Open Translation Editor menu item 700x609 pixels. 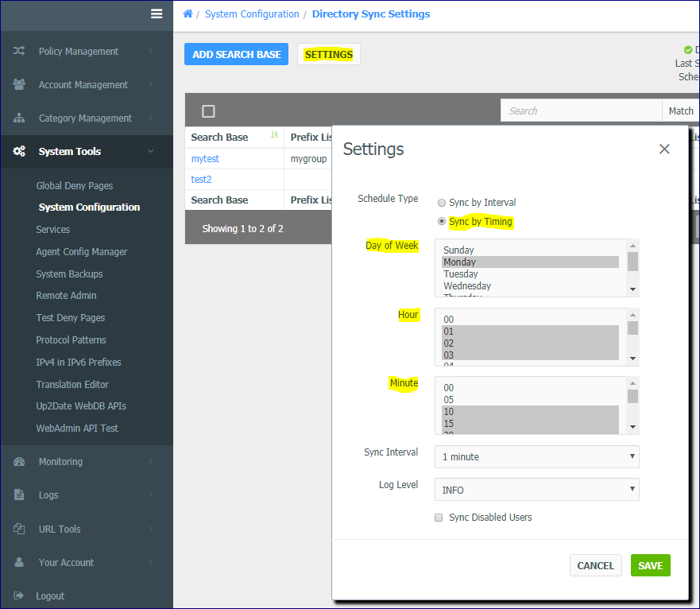click(x=72, y=384)
